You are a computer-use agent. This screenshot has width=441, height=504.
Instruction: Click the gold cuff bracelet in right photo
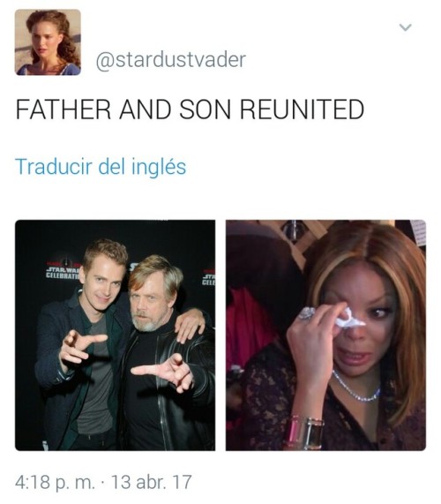tap(303, 433)
